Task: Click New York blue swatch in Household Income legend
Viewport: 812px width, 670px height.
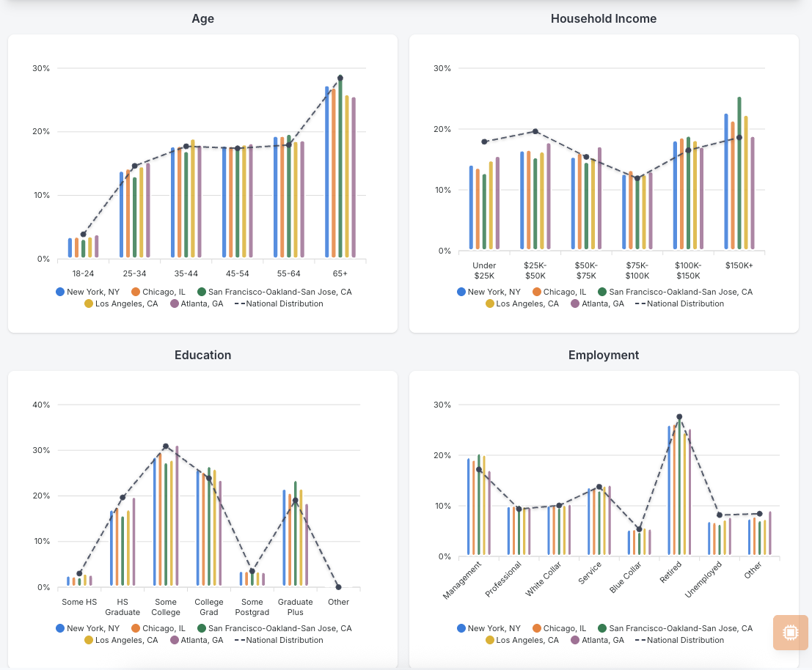Action: point(461,292)
